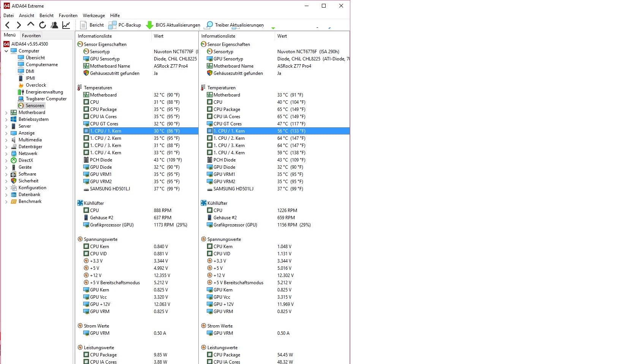The width and height of the screenshot is (622, 364).
Task: Expand the Motherboard tree node
Action: 6,112
